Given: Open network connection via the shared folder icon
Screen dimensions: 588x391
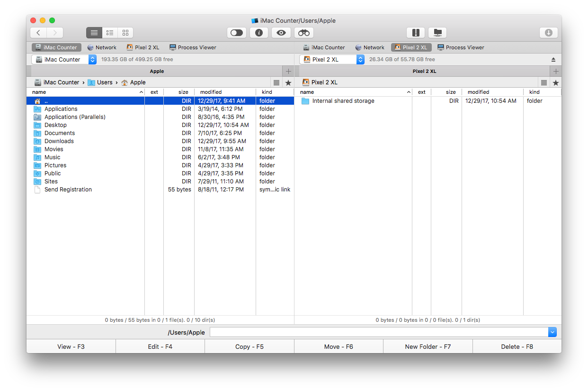Looking at the screenshot, I should 437,33.
